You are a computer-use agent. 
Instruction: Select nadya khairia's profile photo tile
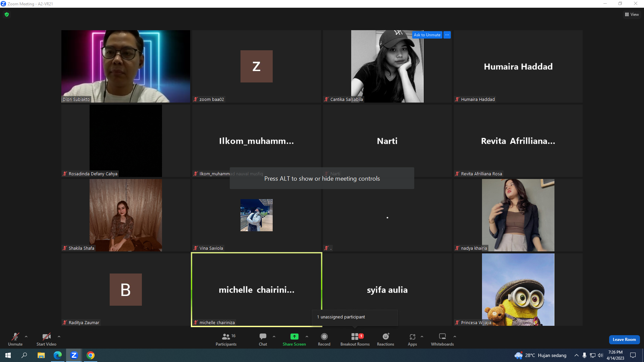click(518, 215)
